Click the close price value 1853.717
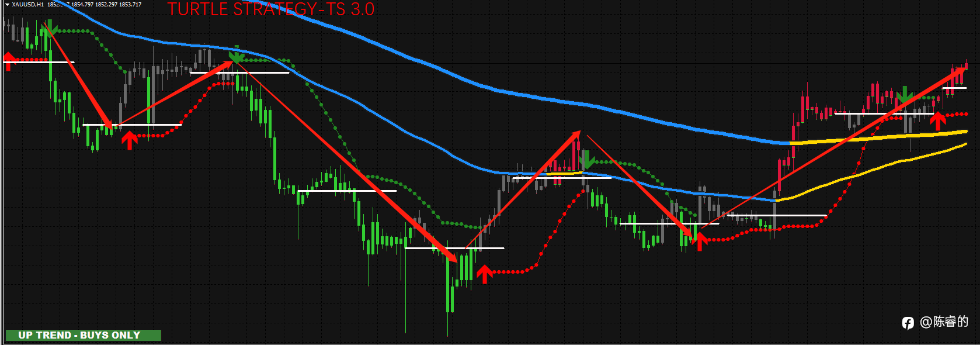Image resolution: width=980 pixels, height=345 pixels. [130, 5]
